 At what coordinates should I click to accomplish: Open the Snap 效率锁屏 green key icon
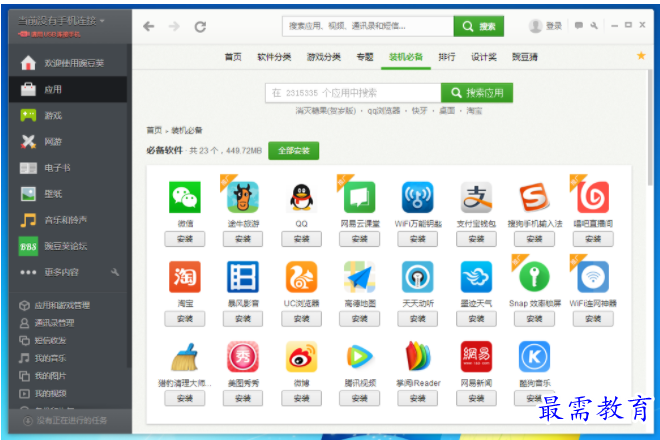pyautogui.click(x=534, y=277)
